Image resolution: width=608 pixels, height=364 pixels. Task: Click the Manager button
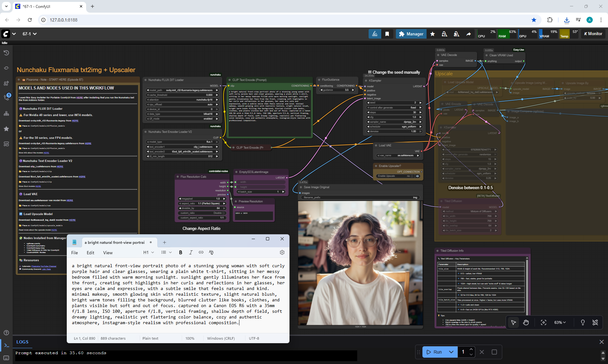[411, 34]
